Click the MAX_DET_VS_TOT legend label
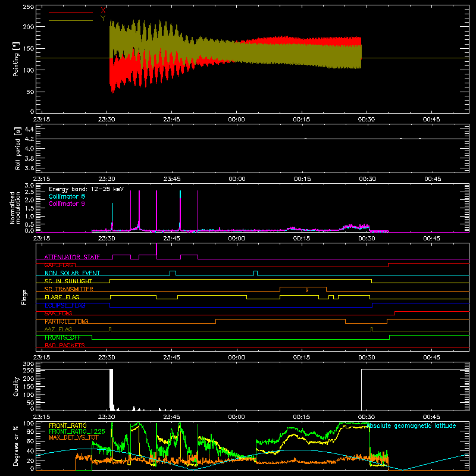Viewport: 476px width, 476px height. 73,437
